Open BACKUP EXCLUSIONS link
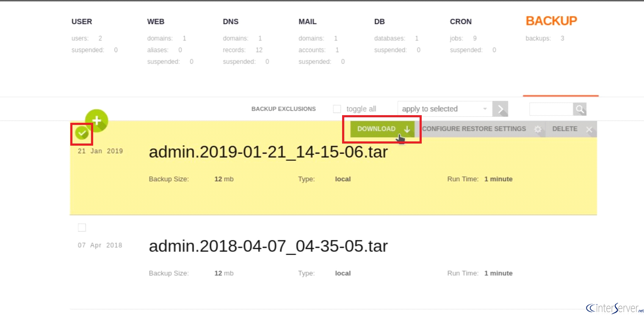644x315 pixels. (x=284, y=109)
